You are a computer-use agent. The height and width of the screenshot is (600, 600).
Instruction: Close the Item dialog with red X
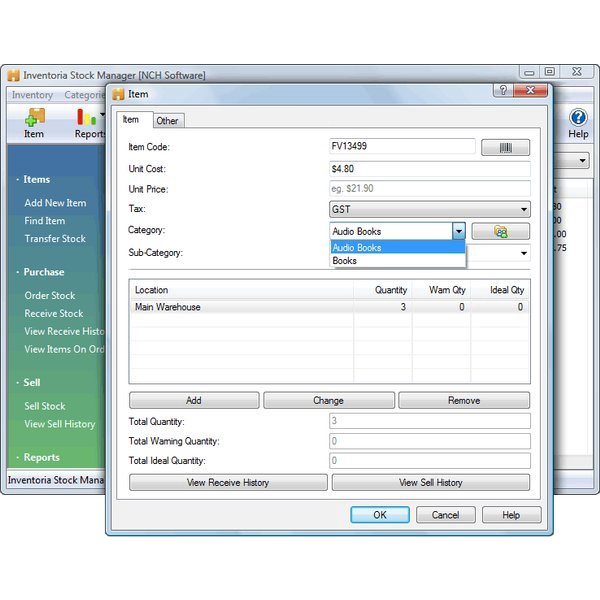[x=530, y=90]
